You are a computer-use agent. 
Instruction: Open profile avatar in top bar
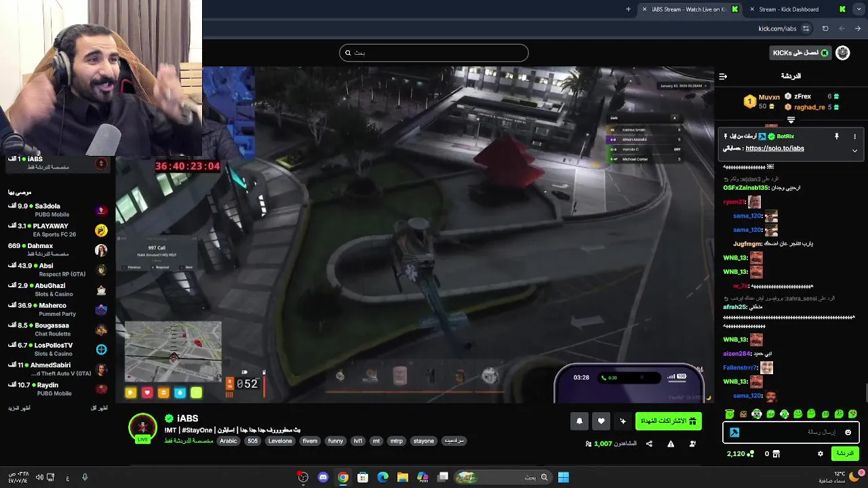pos(842,53)
